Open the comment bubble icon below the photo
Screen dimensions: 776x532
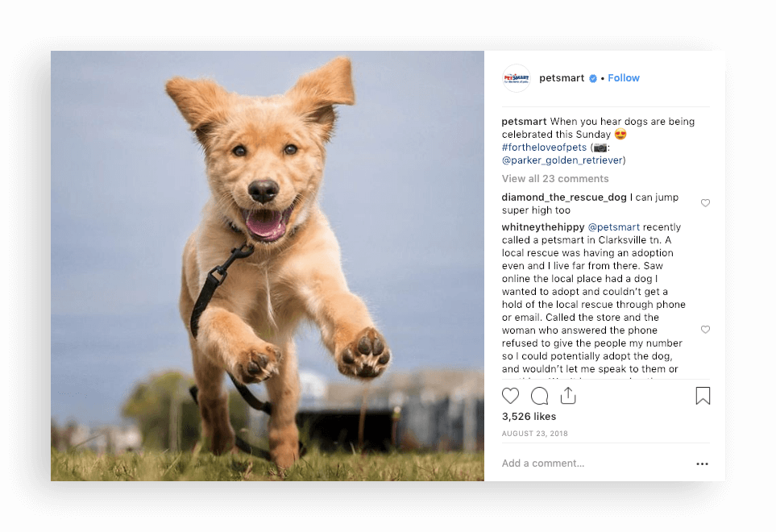pyautogui.click(x=539, y=395)
